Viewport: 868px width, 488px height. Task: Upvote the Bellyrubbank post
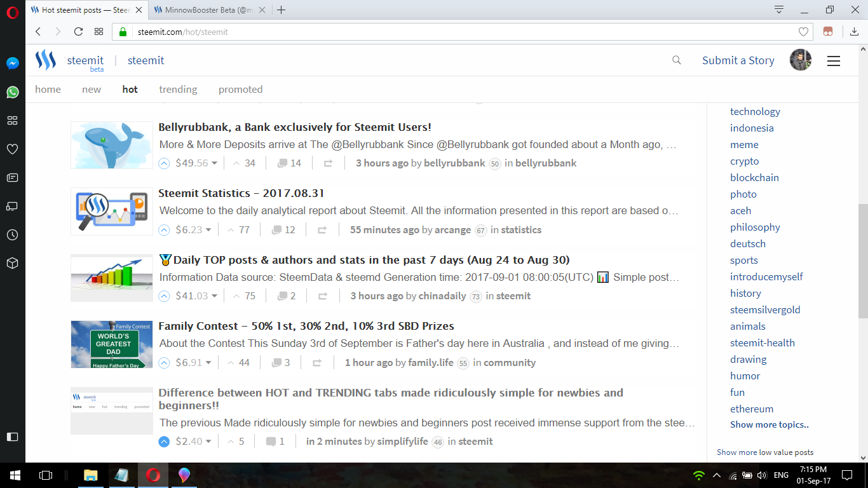coord(164,163)
